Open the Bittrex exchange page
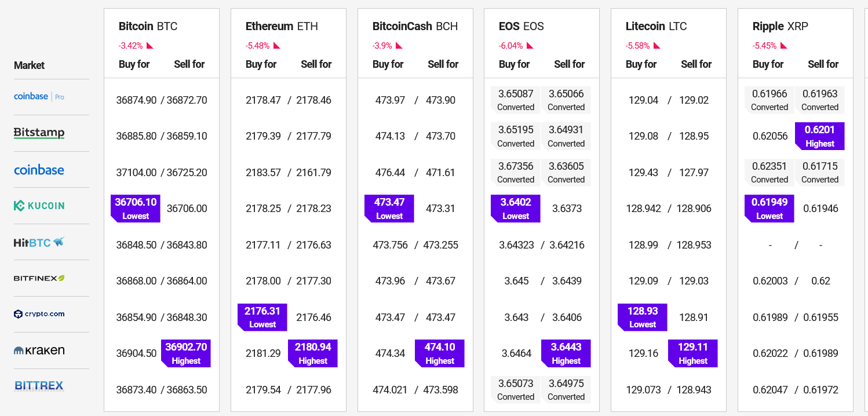This screenshot has height=416, width=868. coord(38,385)
